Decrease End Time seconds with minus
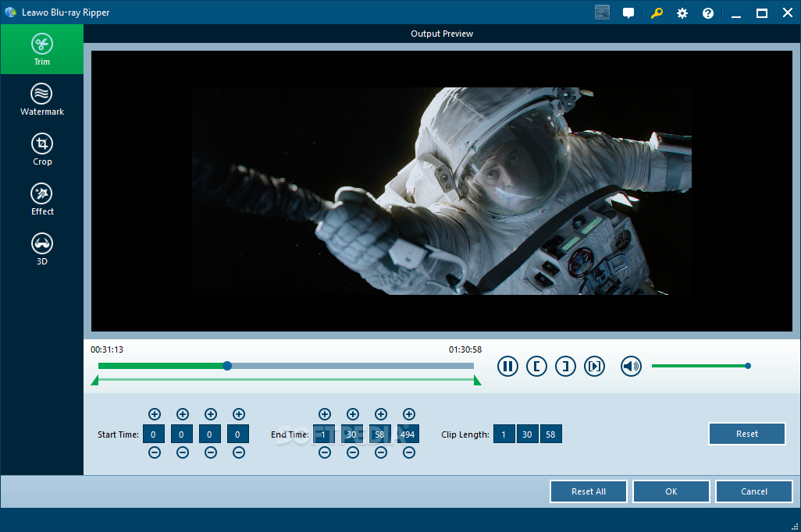The width and height of the screenshot is (801, 532). (380, 452)
